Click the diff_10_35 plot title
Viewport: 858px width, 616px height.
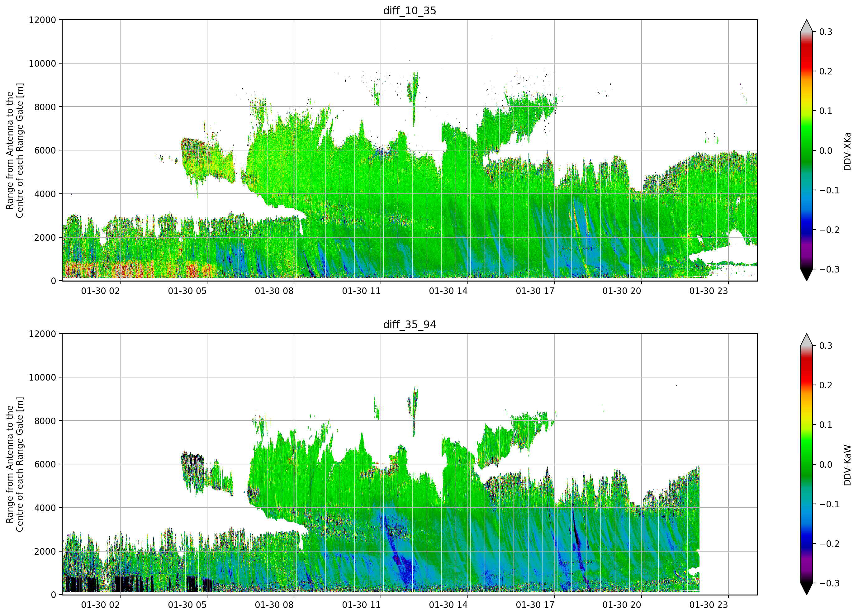tap(409, 11)
